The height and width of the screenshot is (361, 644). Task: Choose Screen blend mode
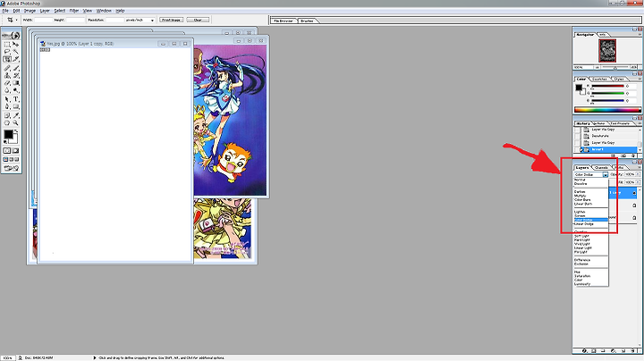[580, 215]
